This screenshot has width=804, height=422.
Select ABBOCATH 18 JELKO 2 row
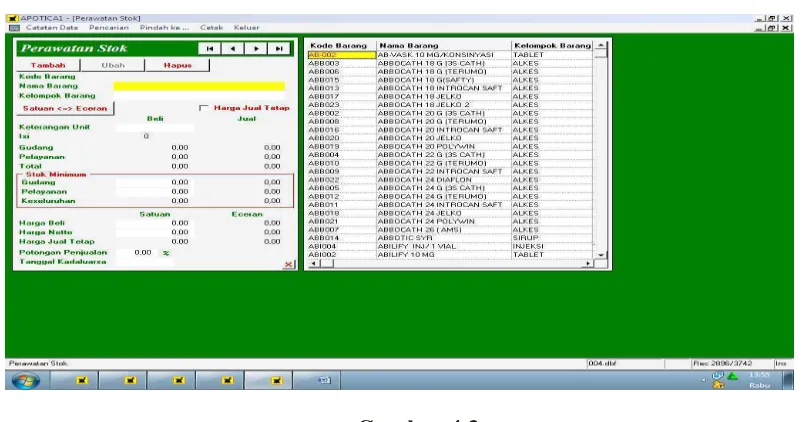point(450,105)
